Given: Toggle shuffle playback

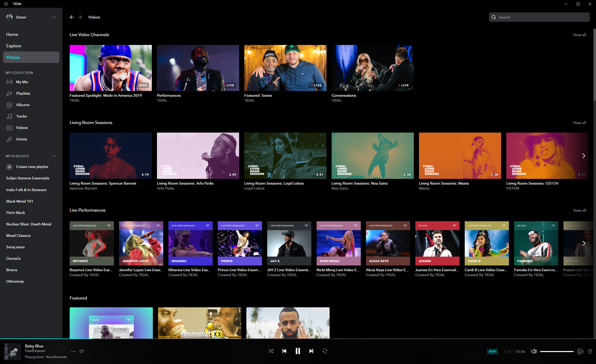Looking at the screenshot, I should (x=271, y=351).
